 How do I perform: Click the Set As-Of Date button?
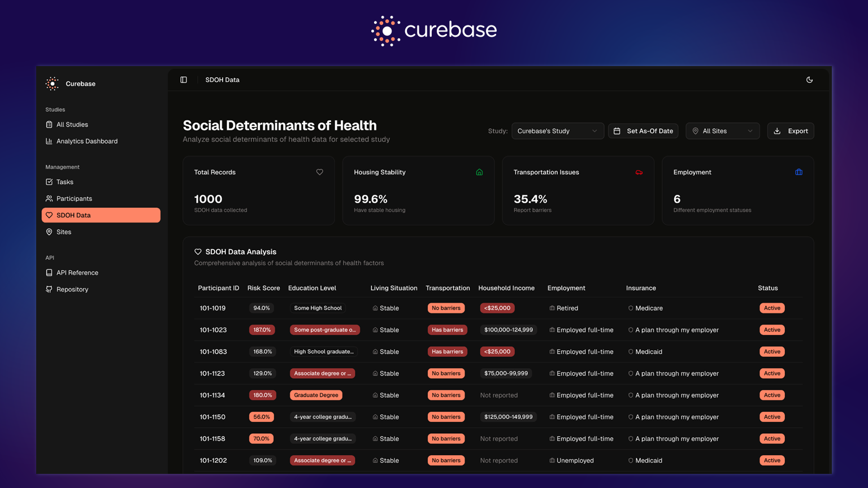(643, 131)
